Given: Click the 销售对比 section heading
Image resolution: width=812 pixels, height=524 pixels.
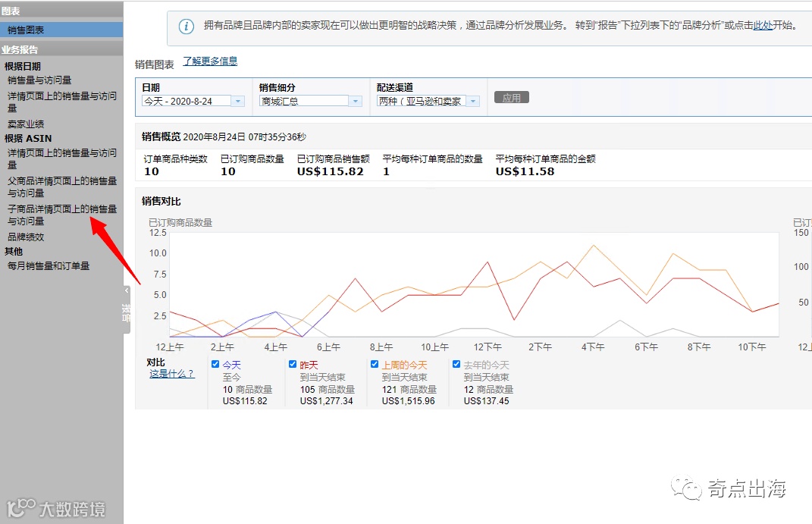Looking at the screenshot, I should 161,202.
